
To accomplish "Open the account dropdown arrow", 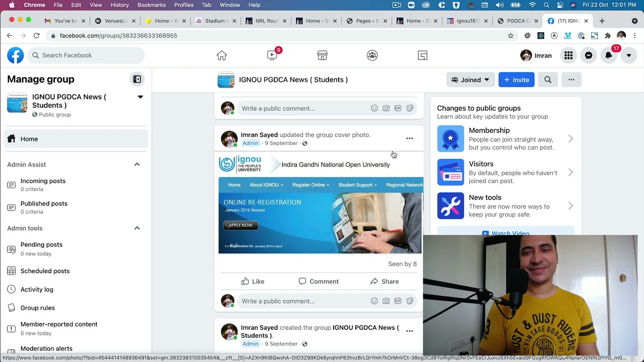I will (x=629, y=55).
